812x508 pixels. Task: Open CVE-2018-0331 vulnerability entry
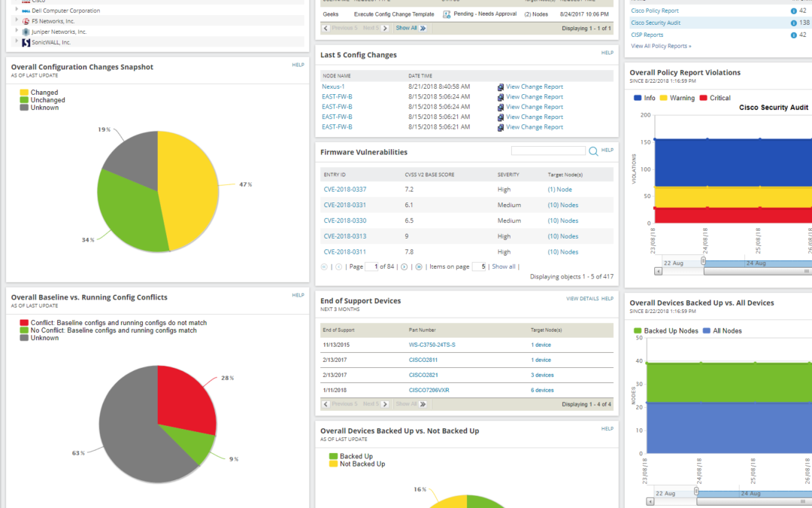345,205
